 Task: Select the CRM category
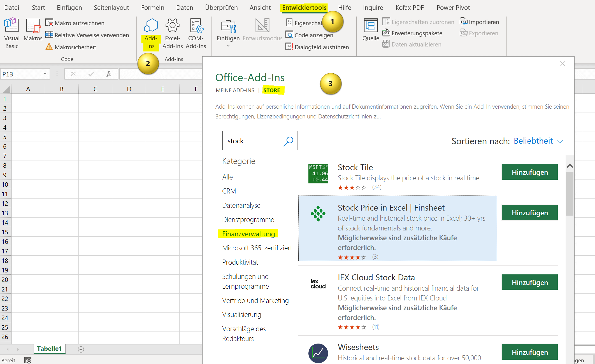point(229,191)
